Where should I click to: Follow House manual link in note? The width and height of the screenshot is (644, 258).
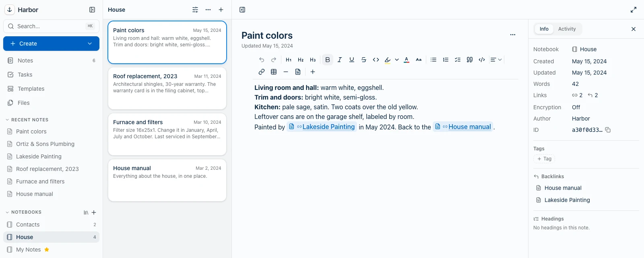coord(463,127)
